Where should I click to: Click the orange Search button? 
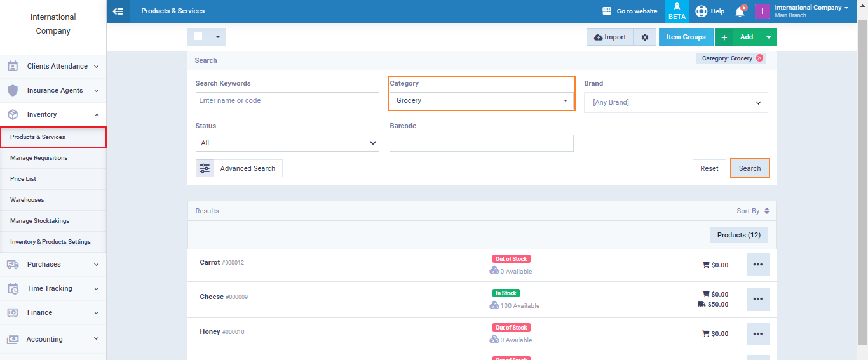tap(750, 168)
